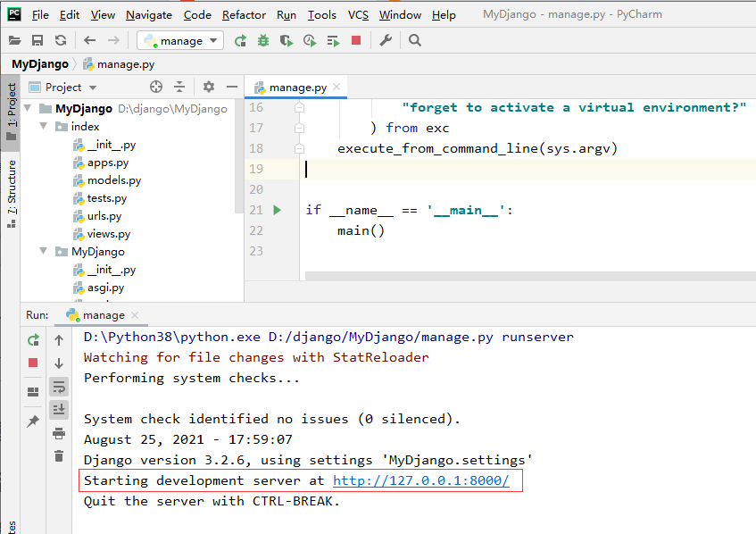Toggle the code fold marker on line 18
Viewport: 756px width, 534px height.
(x=299, y=148)
